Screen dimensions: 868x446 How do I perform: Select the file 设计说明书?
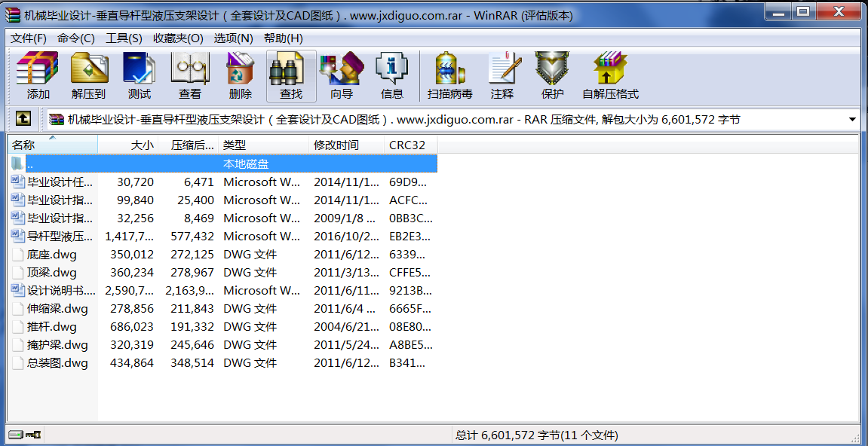[x=223, y=291]
